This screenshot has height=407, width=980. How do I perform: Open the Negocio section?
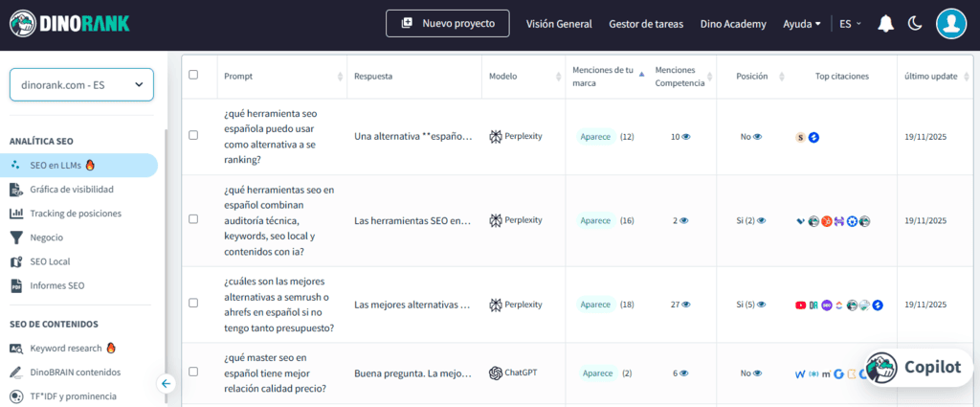tap(46, 237)
